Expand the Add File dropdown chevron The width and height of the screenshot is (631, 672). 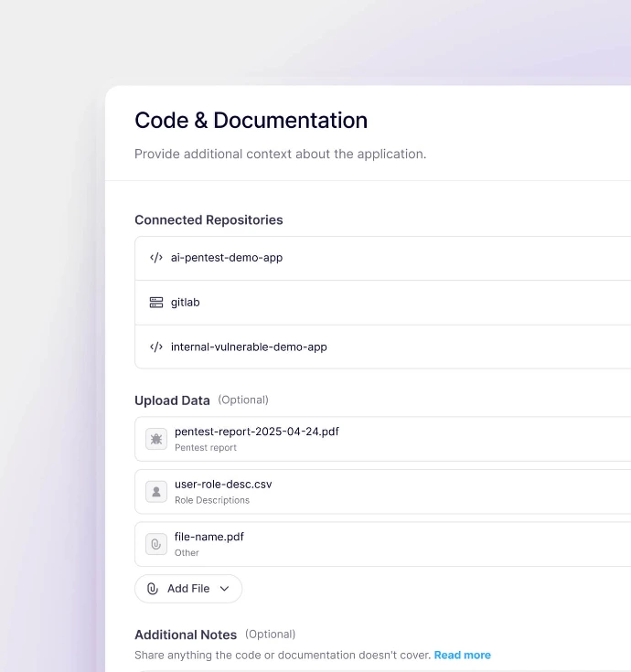[x=225, y=589]
